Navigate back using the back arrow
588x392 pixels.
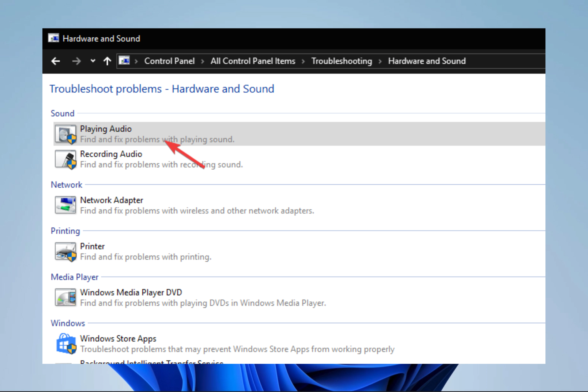pos(56,61)
